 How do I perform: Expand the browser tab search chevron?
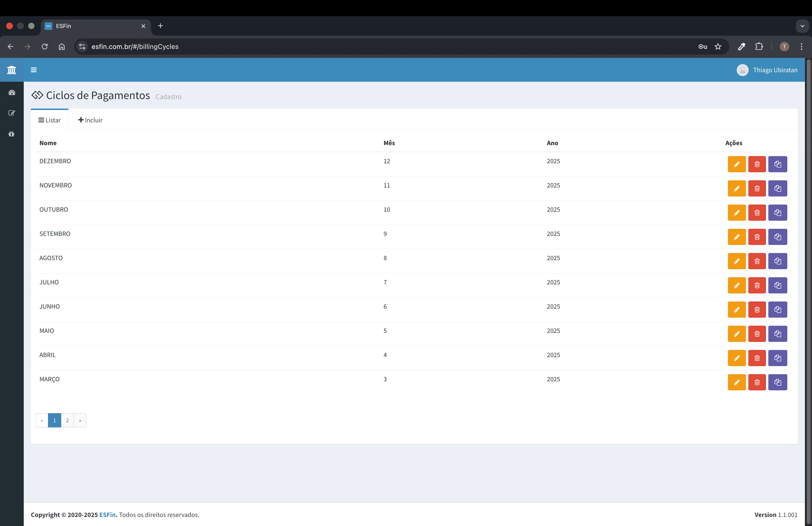[x=802, y=26]
